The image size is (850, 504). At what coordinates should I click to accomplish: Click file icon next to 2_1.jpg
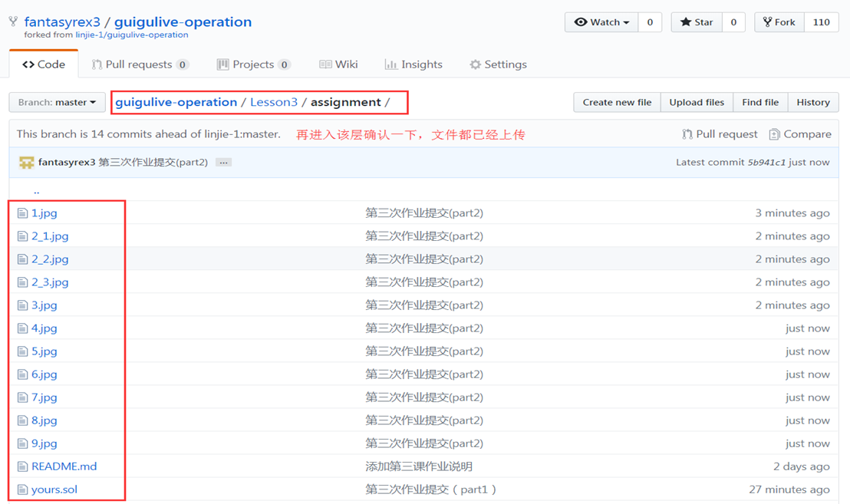point(22,236)
